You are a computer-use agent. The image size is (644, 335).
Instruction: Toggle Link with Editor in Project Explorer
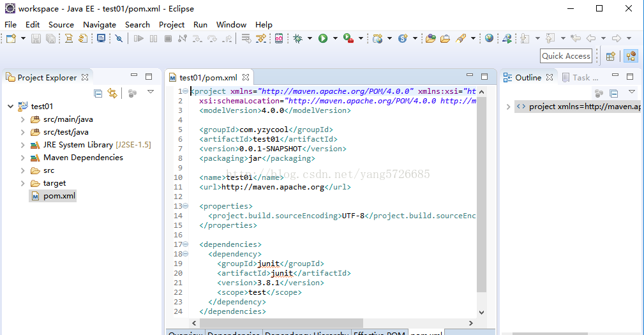tap(112, 93)
